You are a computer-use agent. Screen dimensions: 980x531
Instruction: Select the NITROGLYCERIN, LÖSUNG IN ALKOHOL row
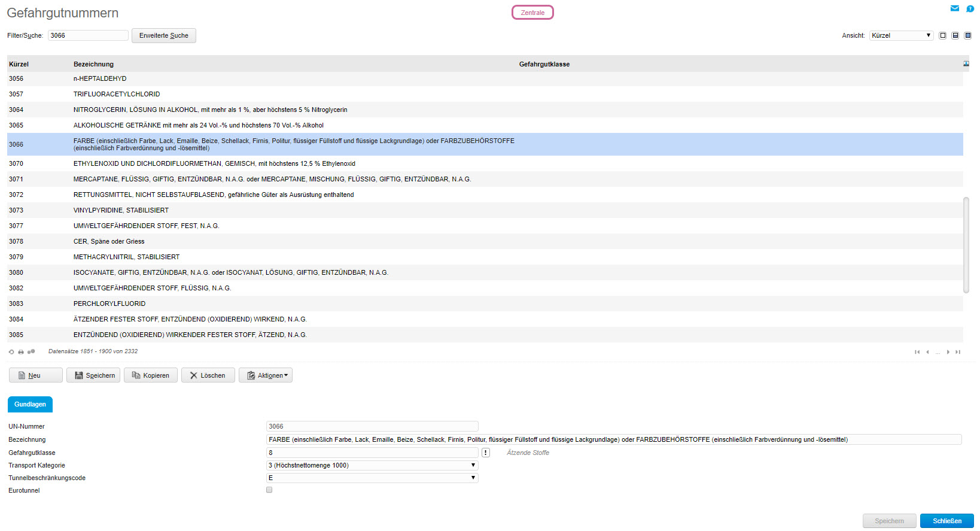pyautogui.click(x=485, y=110)
